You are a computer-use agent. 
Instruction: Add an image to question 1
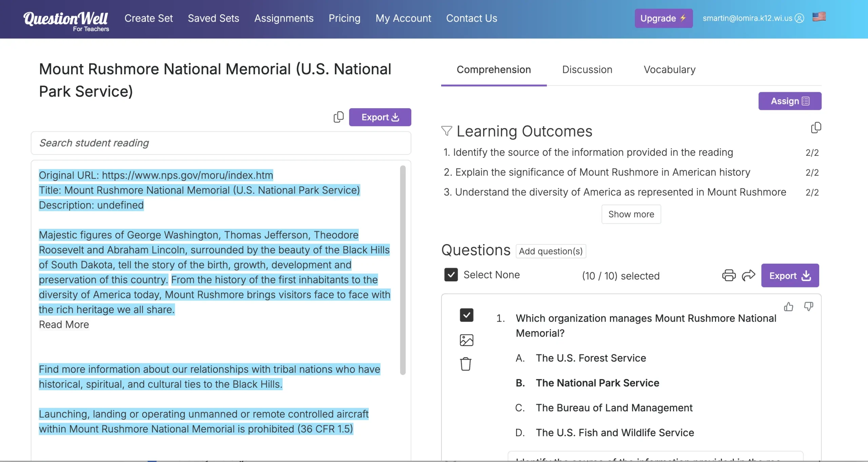[x=466, y=340]
